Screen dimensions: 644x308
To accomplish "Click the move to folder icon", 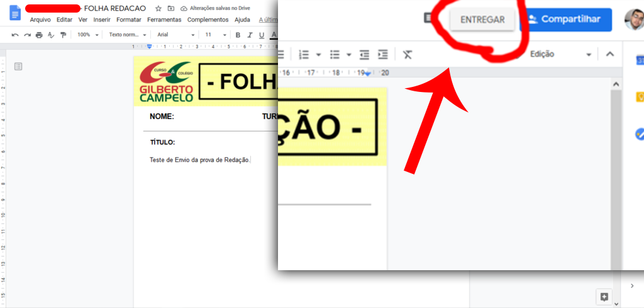I will point(170,8).
